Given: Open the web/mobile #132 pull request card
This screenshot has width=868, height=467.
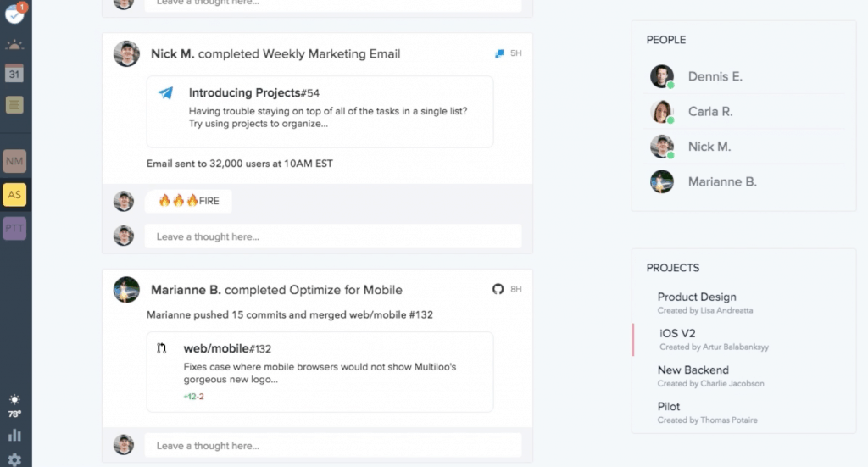Looking at the screenshot, I should (320, 372).
